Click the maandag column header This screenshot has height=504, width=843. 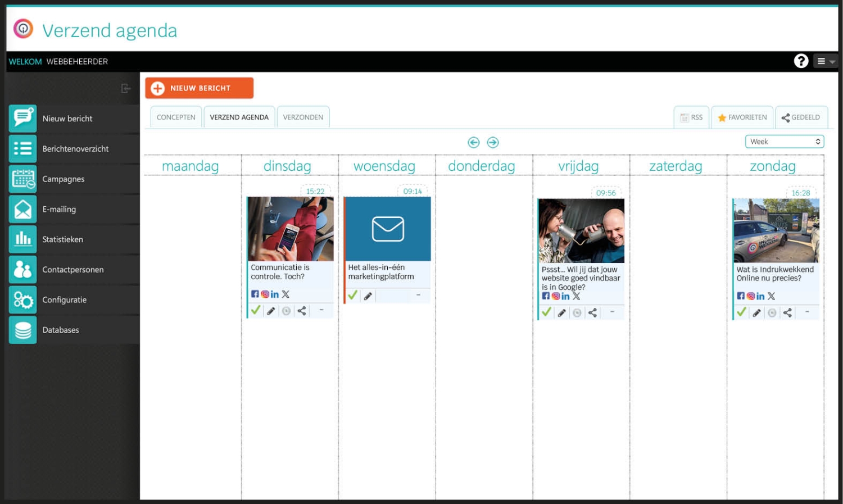pos(191,166)
